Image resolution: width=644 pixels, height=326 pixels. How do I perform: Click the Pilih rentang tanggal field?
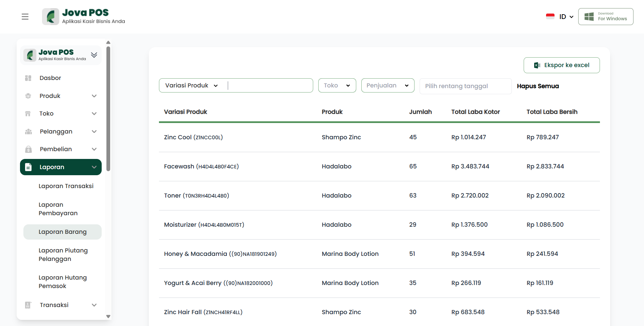coord(465,86)
